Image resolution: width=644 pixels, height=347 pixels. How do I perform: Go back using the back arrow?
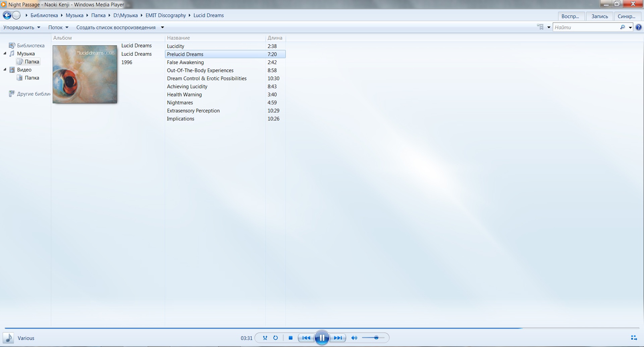(x=7, y=15)
